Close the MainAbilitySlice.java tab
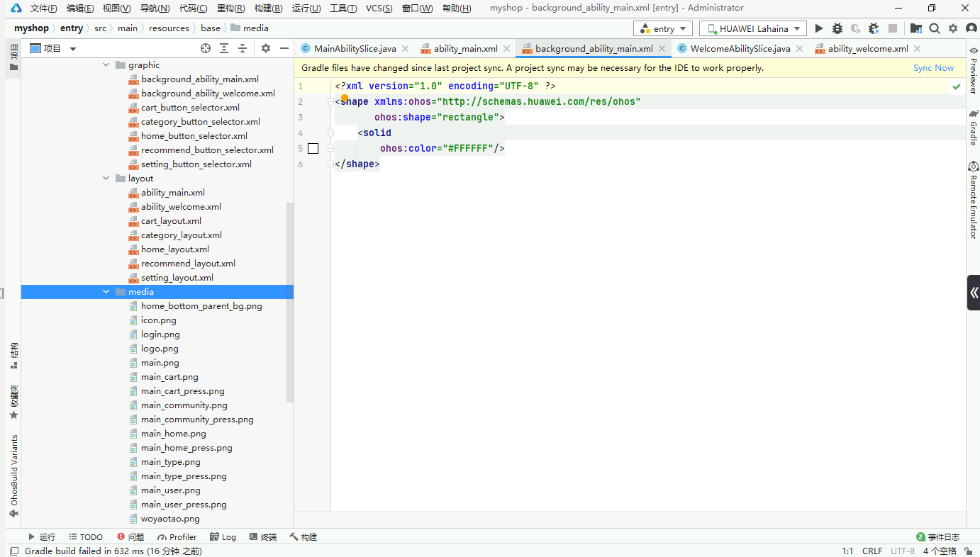The image size is (980, 557). tap(405, 49)
